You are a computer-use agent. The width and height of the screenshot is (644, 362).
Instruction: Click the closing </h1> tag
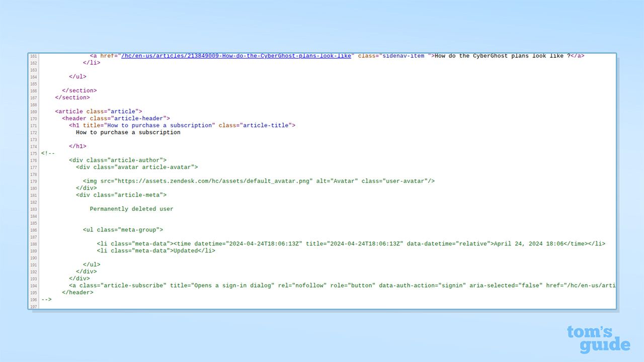click(78, 146)
